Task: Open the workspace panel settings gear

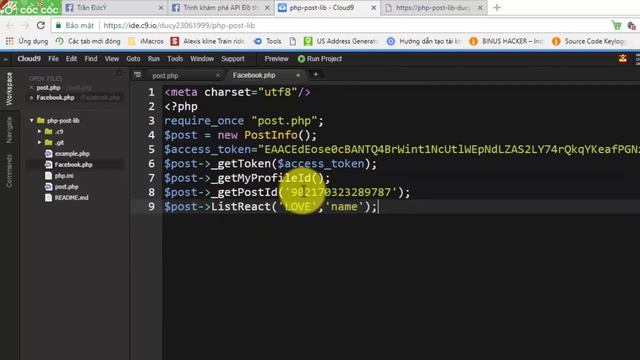Action: [x=119, y=74]
